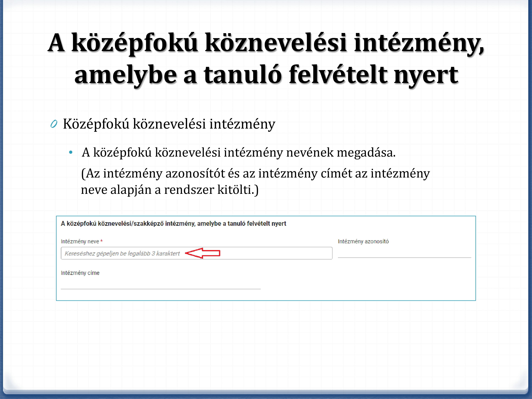Click the 'Intézmény címe' label
This screenshot has width=532, height=399.
click(x=80, y=273)
